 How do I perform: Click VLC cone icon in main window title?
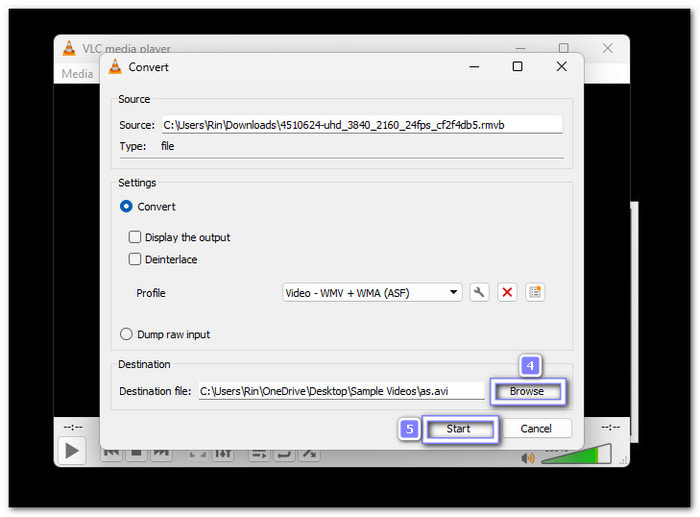coord(69,48)
